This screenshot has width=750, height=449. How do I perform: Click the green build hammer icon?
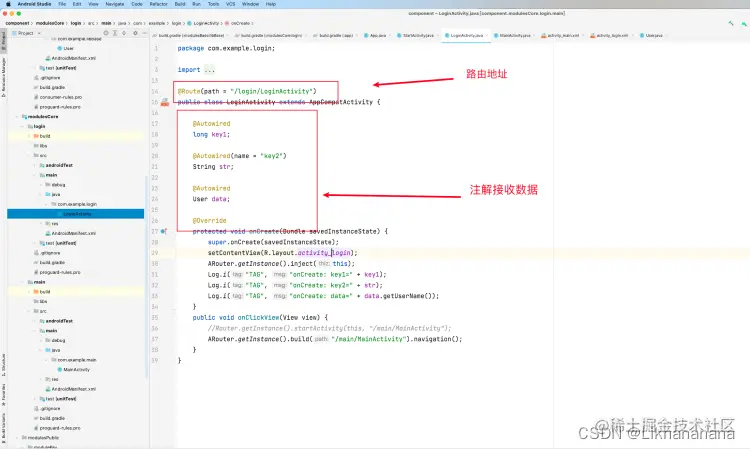(730, 23)
